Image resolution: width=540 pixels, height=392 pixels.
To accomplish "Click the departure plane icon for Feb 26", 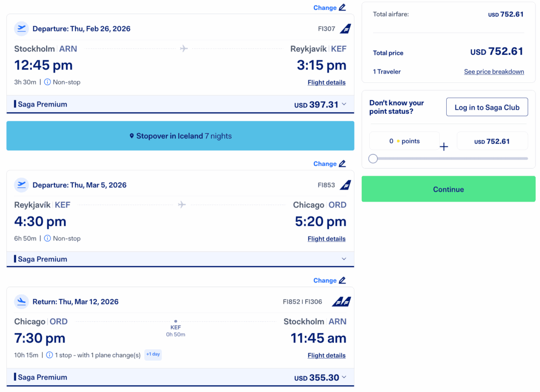I will (x=22, y=28).
